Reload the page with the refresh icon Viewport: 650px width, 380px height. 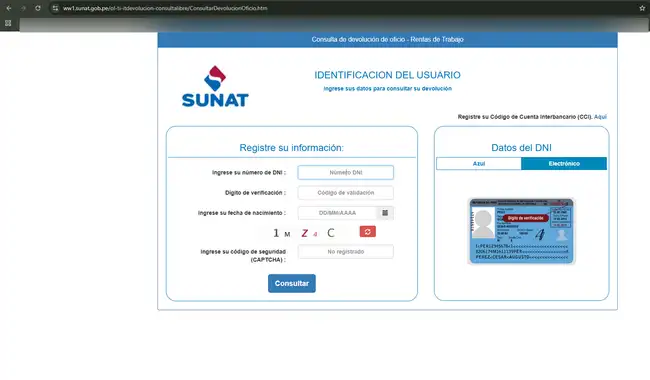click(x=38, y=8)
